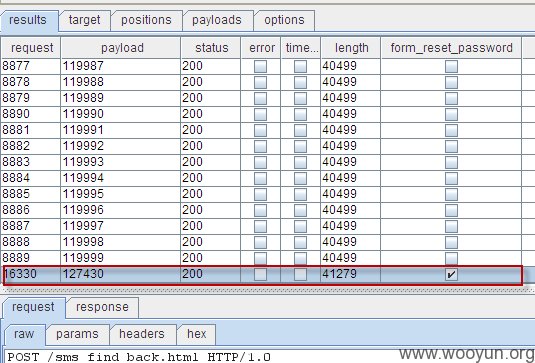Click length value 41279
Image resolution: width=535 pixels, height=363 pixels.
351,274
